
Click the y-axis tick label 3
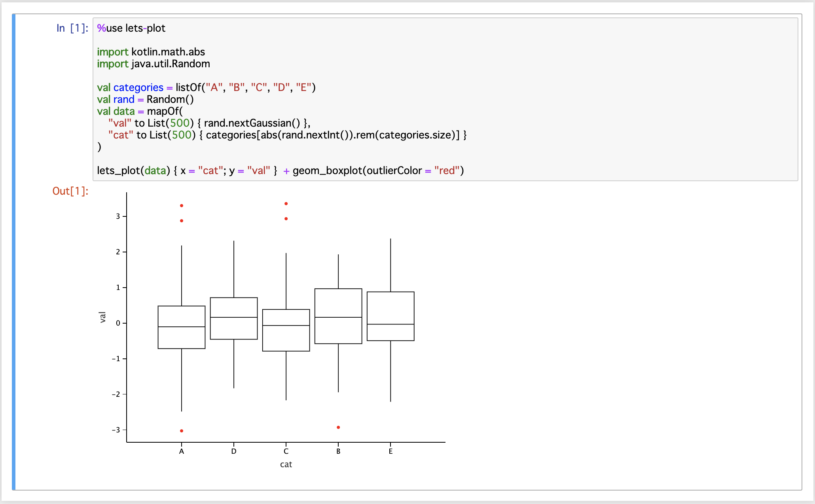pos(118,216)
